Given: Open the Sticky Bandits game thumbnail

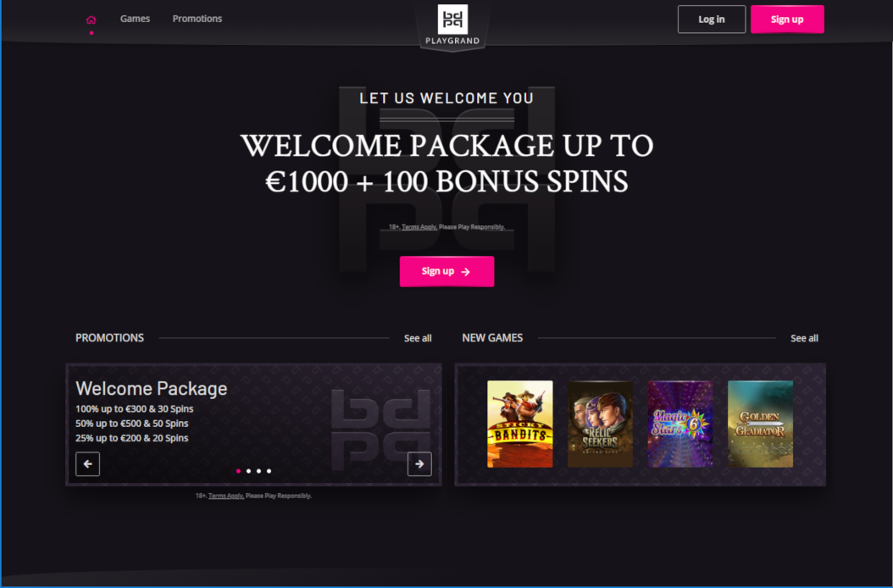Looking at the screenshot, I should pos(520,424).
